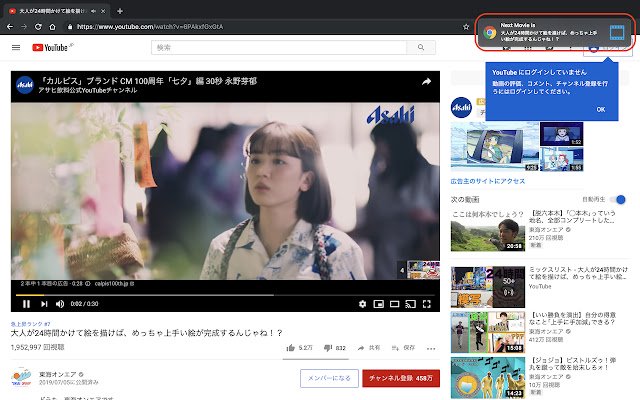The image size is (640, 400).
Task: Open player settings gear
Action: (362, 304)
